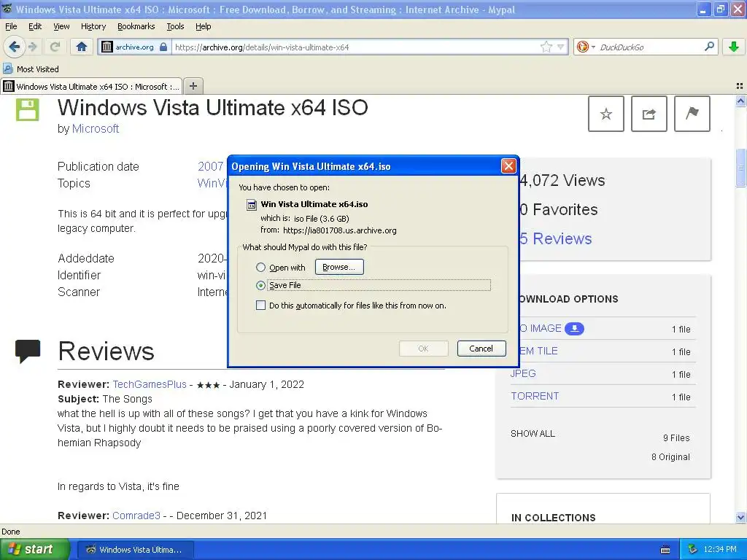This screenshot has width=747, height=560.
Task: Open reviewer Comrade3 profile link
Action: click(136, 516)
